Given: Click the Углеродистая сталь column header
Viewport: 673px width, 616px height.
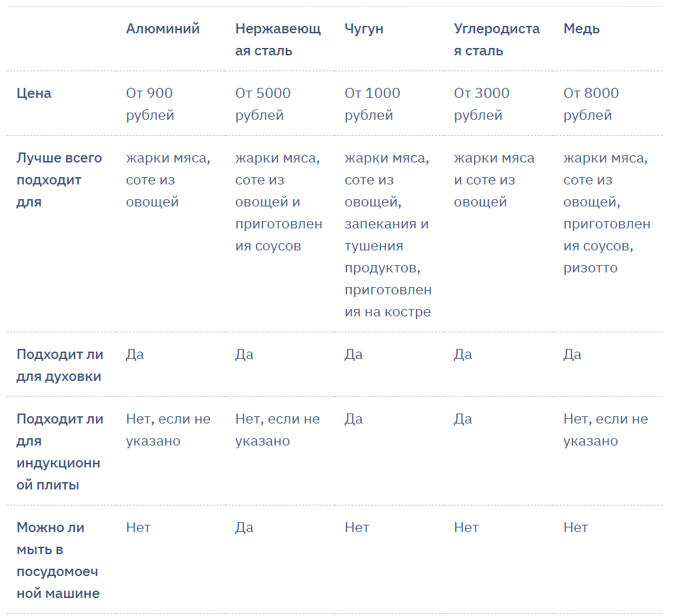Looking at the screenshot, I should [496, 39].
